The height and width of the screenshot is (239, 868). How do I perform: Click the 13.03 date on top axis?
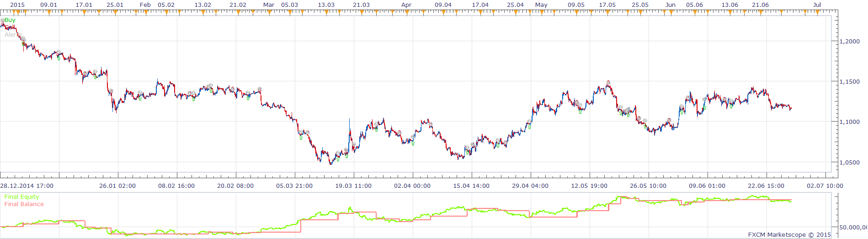[x=326, y=5]
